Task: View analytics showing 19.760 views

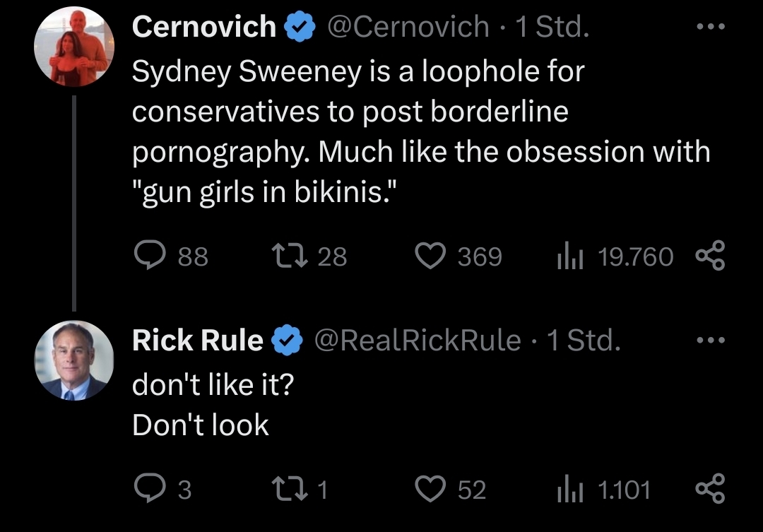Action: click(615, 256)
